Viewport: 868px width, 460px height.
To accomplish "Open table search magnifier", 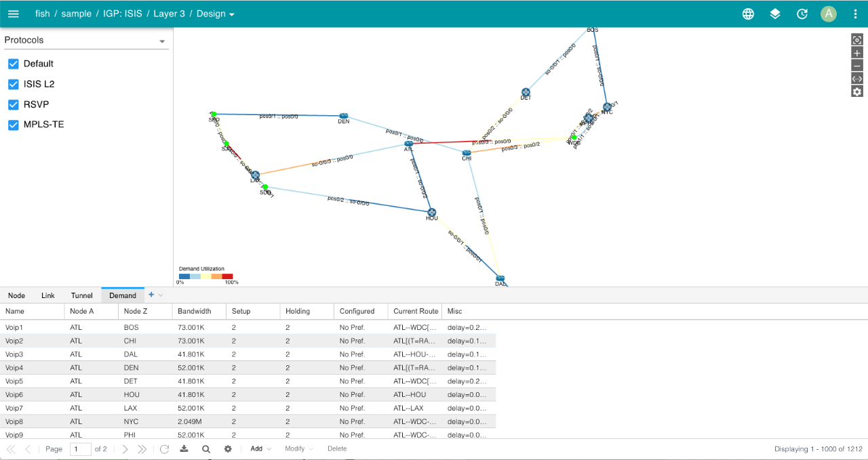I will pyautogui.click(x=206, y=449).
